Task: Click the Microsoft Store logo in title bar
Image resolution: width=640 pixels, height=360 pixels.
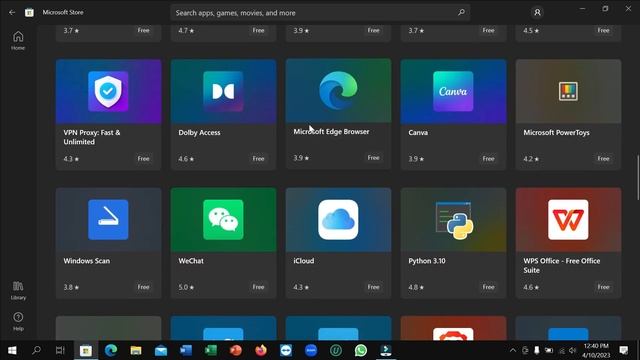Action: (29, 13)
